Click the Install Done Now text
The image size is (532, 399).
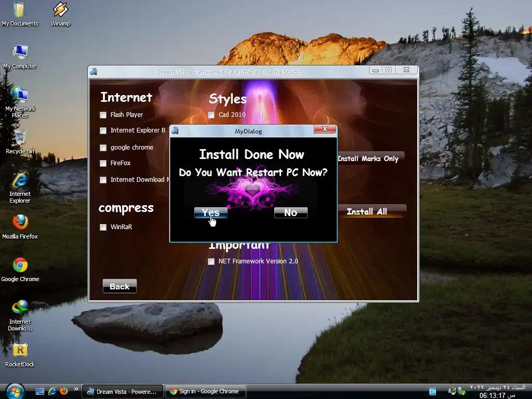(x=251, y=155)
